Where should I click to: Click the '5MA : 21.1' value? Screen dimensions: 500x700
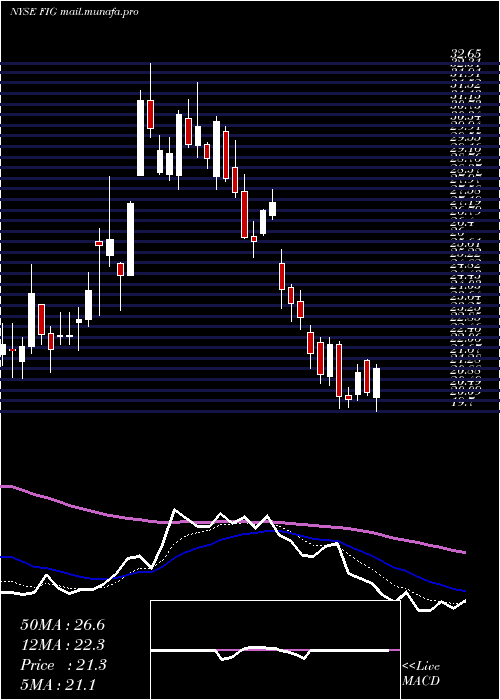tap(58, 685)
